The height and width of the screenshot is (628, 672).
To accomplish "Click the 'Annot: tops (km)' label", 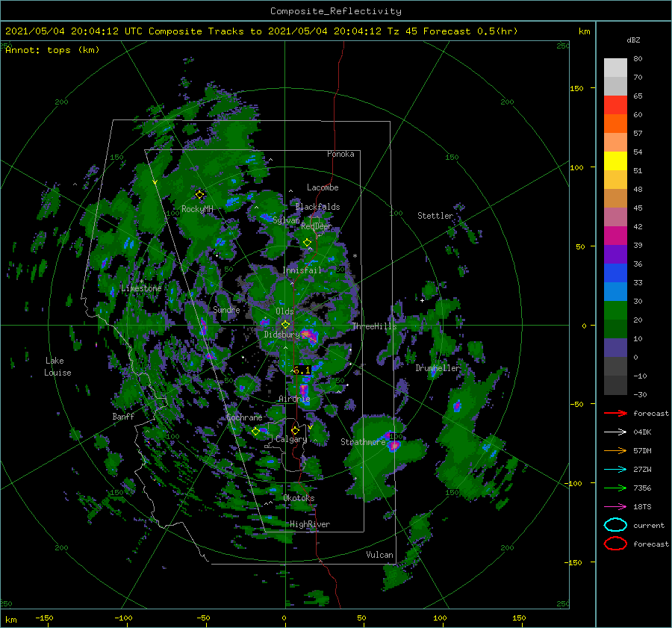I will pyautogui.click(x=52, y=50).
